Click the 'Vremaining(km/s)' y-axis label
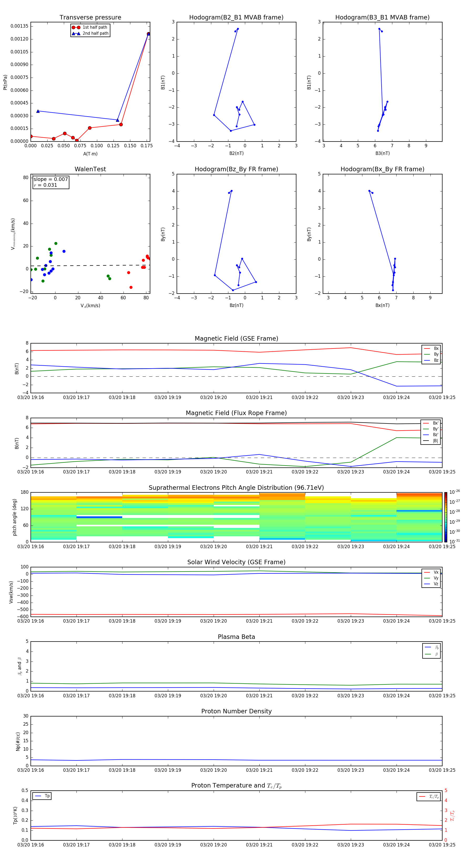This screenshot has width=473, height=868. (13, 234)
